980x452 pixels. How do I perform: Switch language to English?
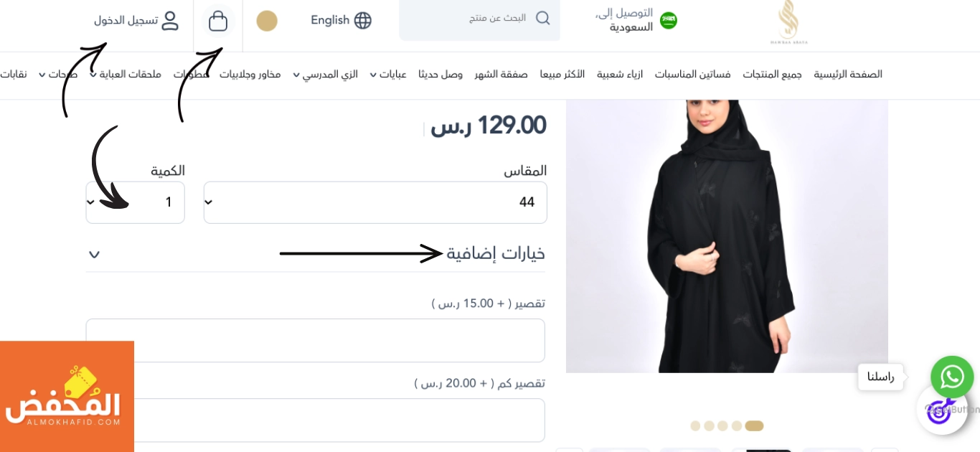(x=330, y=20)
